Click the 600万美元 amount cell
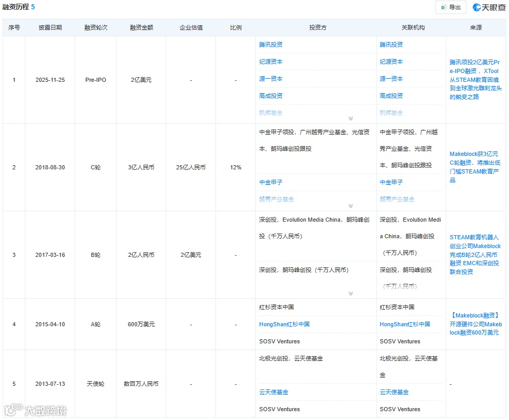The width and height of the screenshot is (509, 420). click(x=141, y=324)
